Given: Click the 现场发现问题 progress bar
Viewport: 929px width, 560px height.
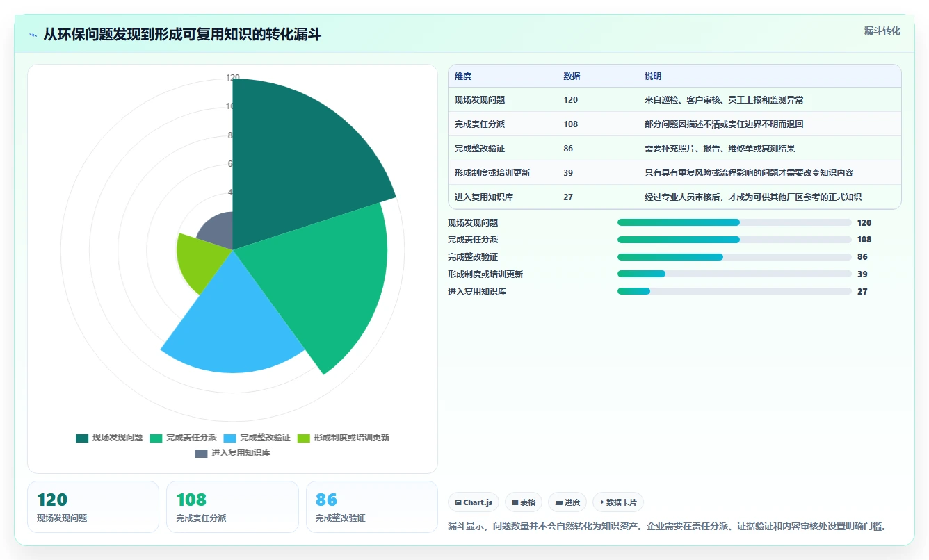Looking at the screenshot, I should click(x=734, y=222).
